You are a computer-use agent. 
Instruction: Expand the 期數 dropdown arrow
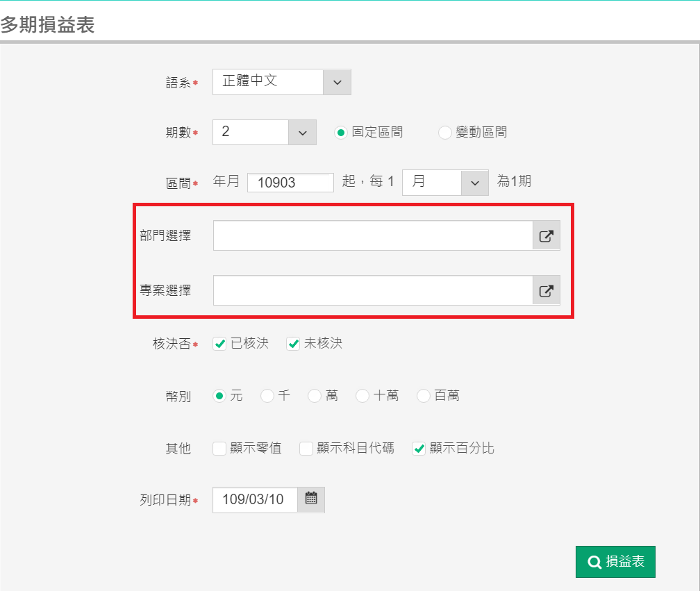tap(302, 132)
